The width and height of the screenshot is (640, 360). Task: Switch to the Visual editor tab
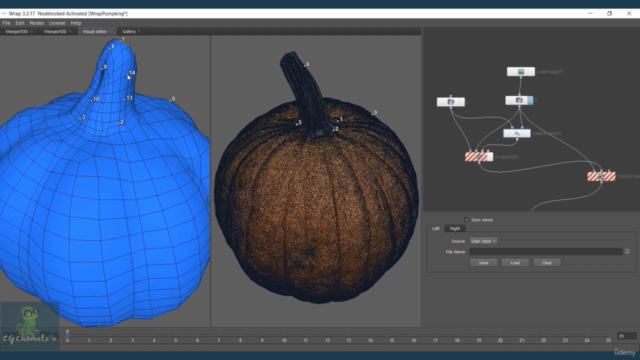(x=95, y=31)
